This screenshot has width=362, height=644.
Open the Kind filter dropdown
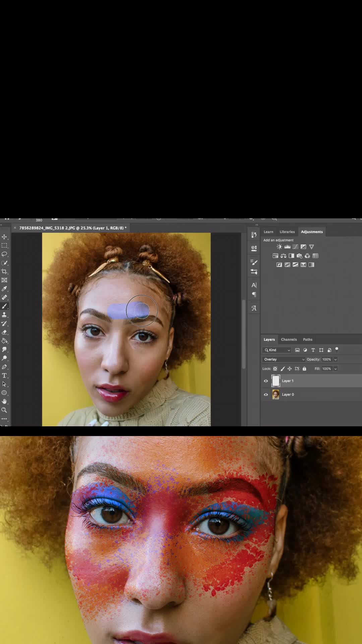(277, 350)
